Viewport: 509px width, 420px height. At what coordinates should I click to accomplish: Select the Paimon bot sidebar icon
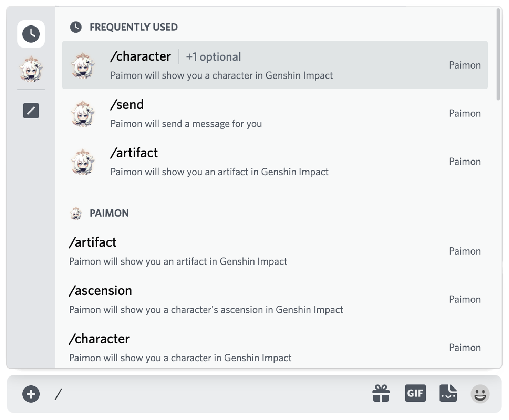click(31, 69)
